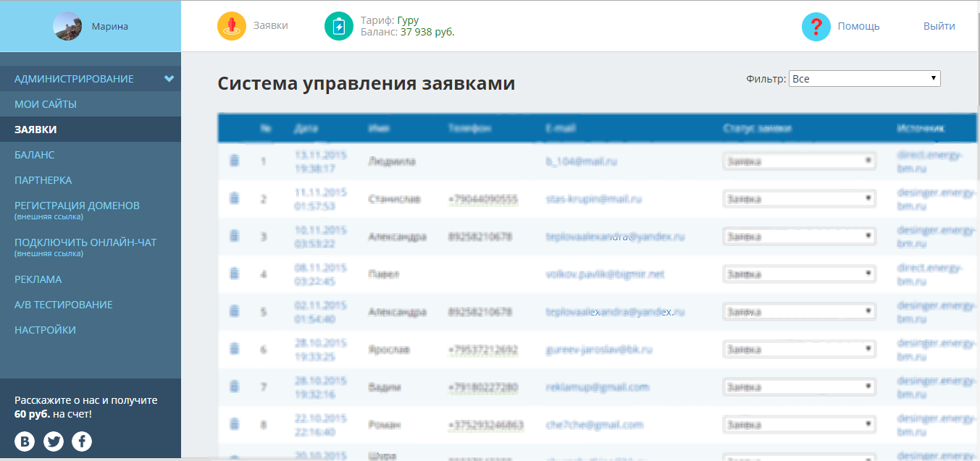The width and height of the screenshot is (980, 461).
Task: Delete request row 7 Вадим trash icon
Action: 234,386
